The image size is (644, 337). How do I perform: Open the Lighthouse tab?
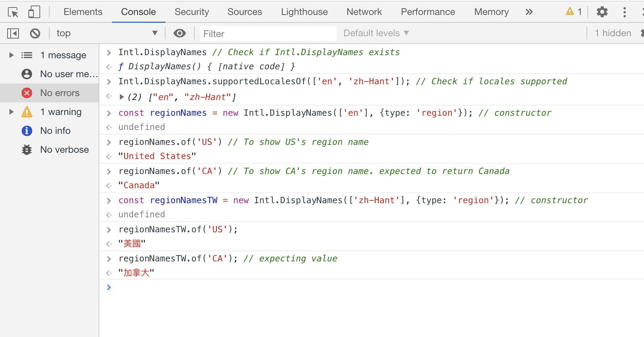pos(304,12)
